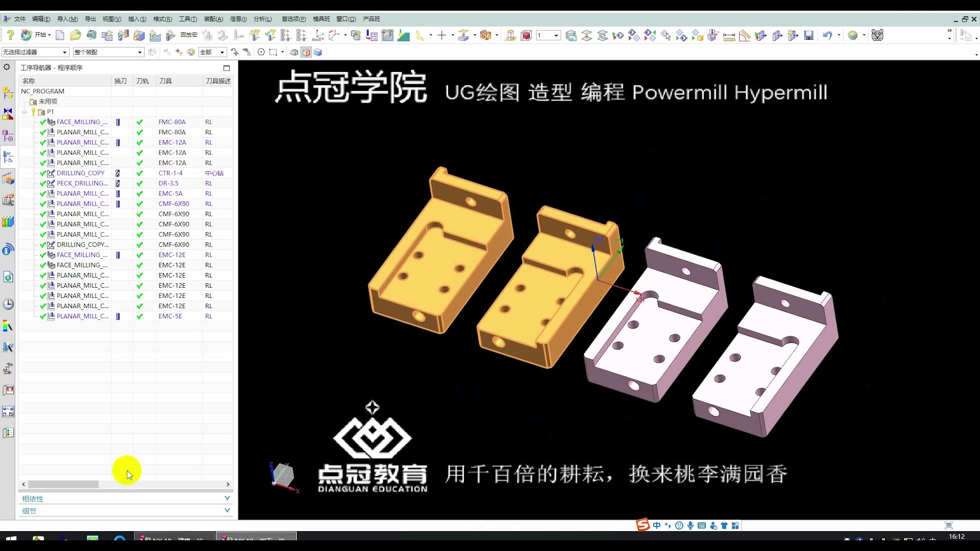Click the green sphere rendering icon
Screen dimensions: 980x551
[x=852, y=35]
